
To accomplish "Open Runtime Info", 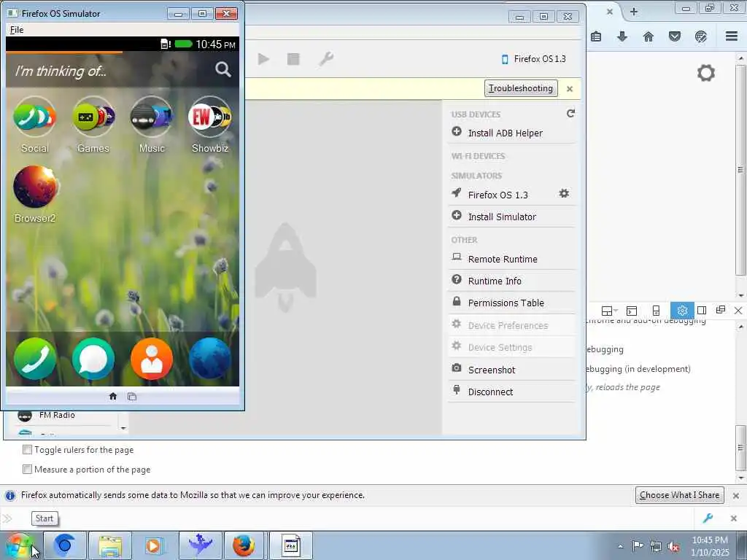I will pos(511,281).
